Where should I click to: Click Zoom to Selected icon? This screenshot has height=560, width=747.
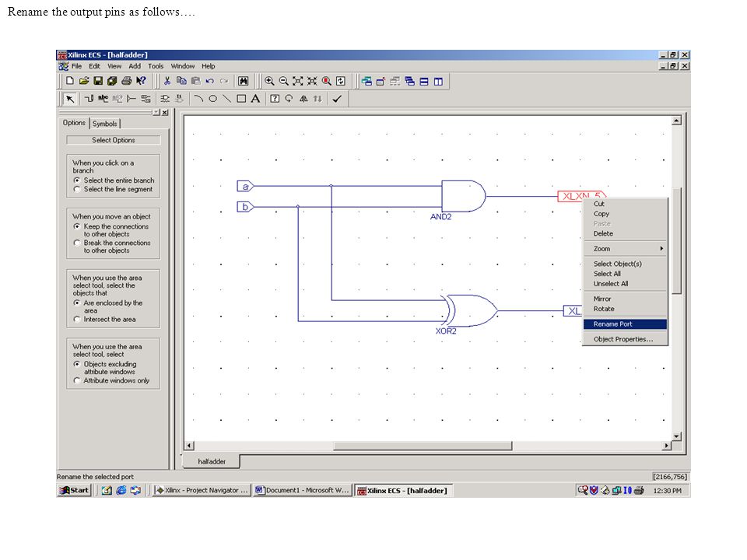pos(312,81)
